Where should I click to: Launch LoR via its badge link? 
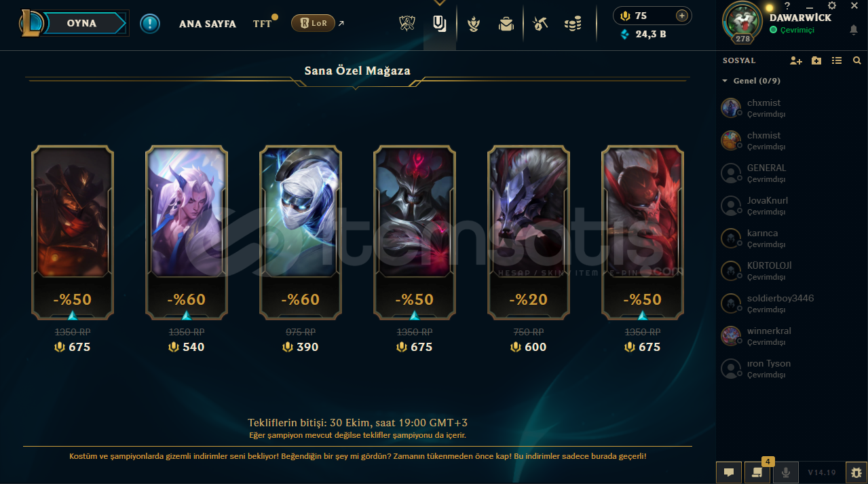pyautogui.click(x=313, y=23)
